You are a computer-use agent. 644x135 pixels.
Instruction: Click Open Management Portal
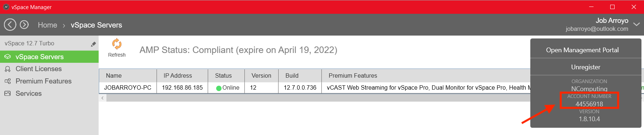pos(582,50)
